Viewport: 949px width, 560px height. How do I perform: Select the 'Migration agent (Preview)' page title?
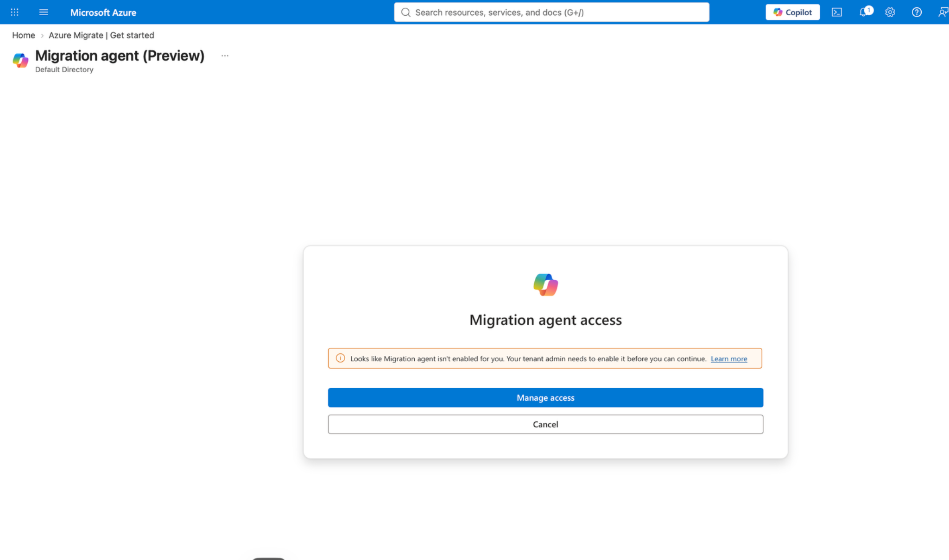120,56
